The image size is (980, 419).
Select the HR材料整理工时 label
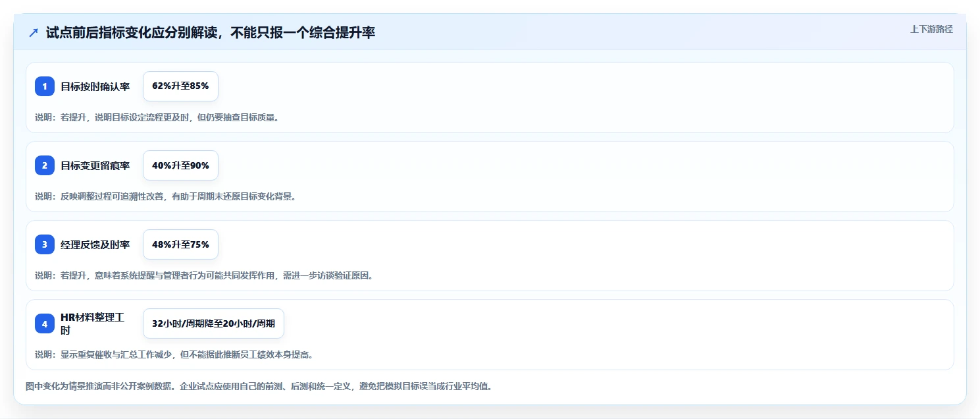click(93, 323)
